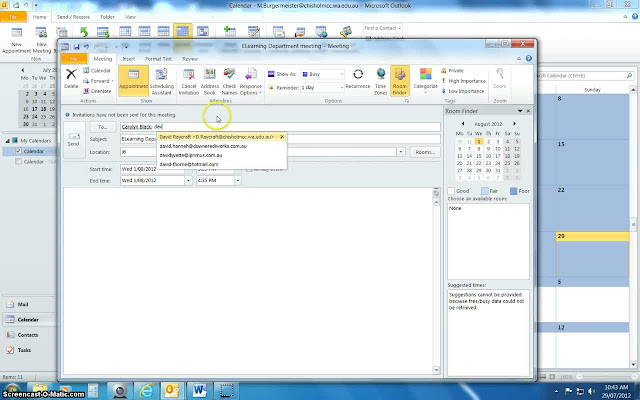Open Response Options menu

tap(250, 81)
